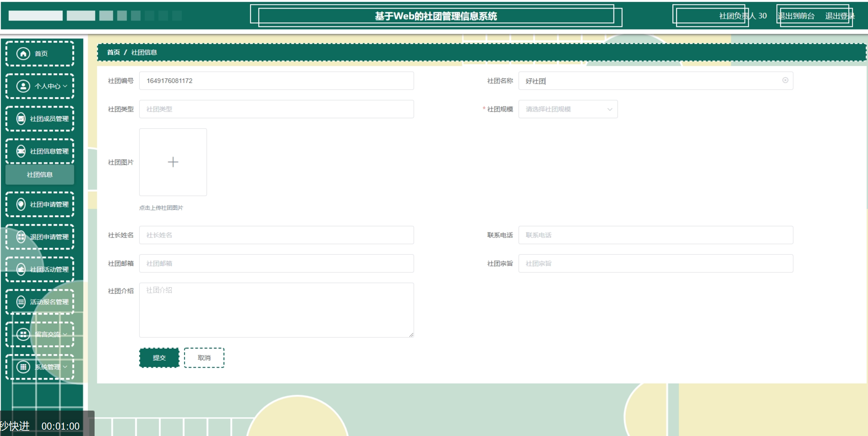Expand the 个人中心 menu chevron
The height and width of the screenshot is (436, 868).
pyautogui.click(x=65, y=86)
